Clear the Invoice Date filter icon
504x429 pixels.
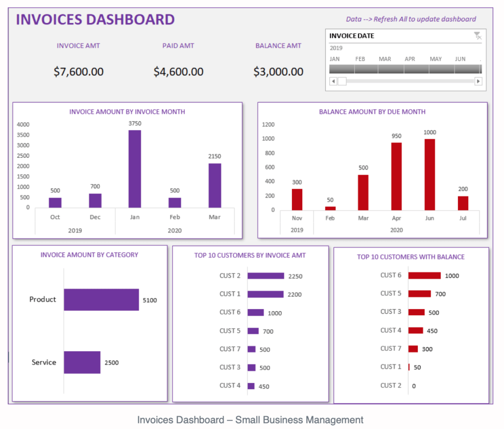478,35
